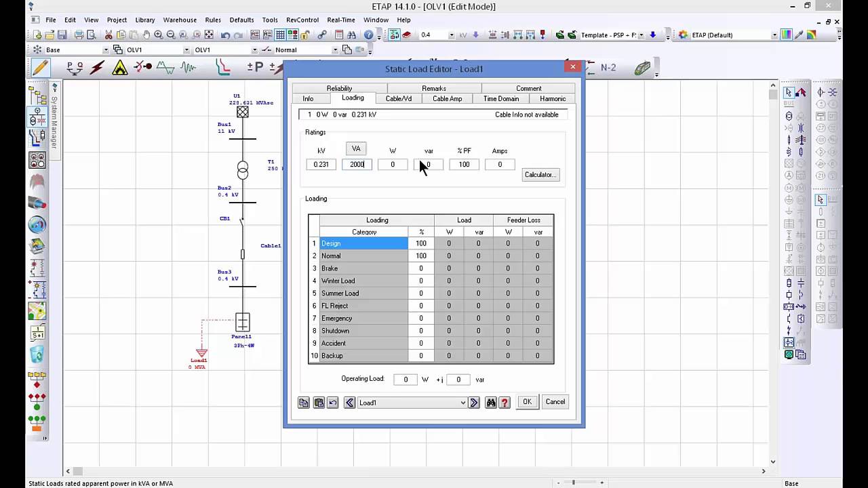
Task: Open the Project menu
Action: coord(117,20)
